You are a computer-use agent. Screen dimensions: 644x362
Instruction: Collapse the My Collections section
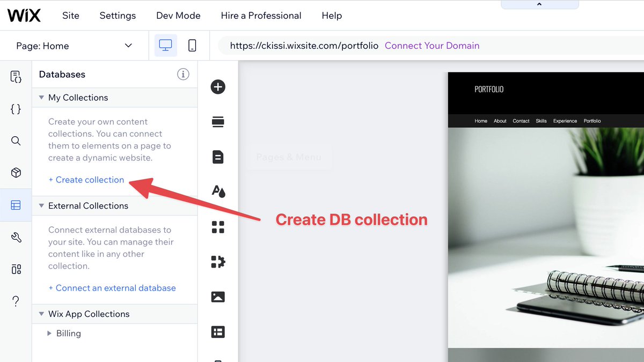tap(41, 98)
